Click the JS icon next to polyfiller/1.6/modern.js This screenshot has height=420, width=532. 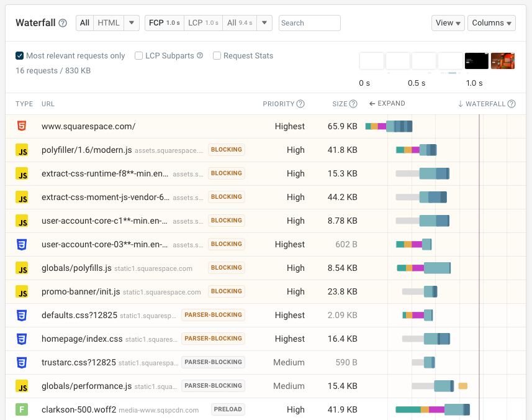[22, 150]
